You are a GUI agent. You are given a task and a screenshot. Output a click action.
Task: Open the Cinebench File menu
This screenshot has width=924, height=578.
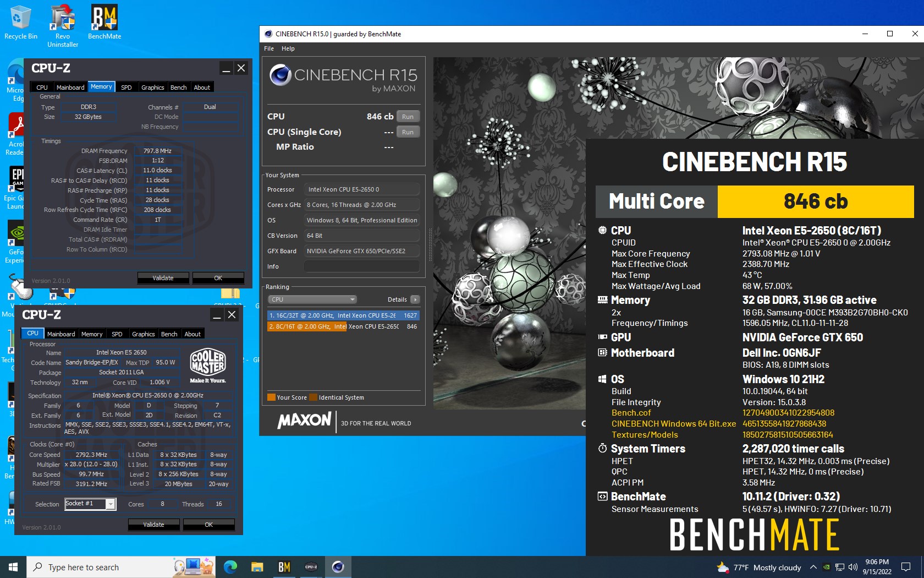(269, 48)
